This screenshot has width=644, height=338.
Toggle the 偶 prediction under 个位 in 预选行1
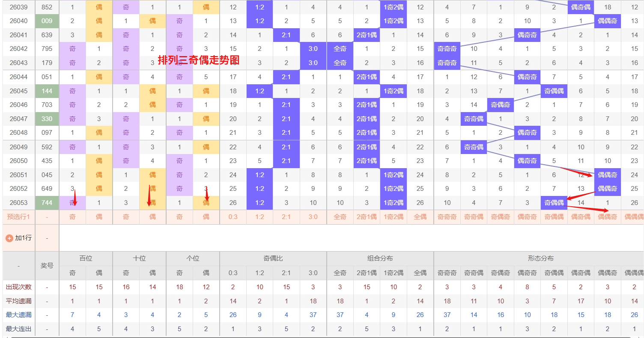point(206,217)
